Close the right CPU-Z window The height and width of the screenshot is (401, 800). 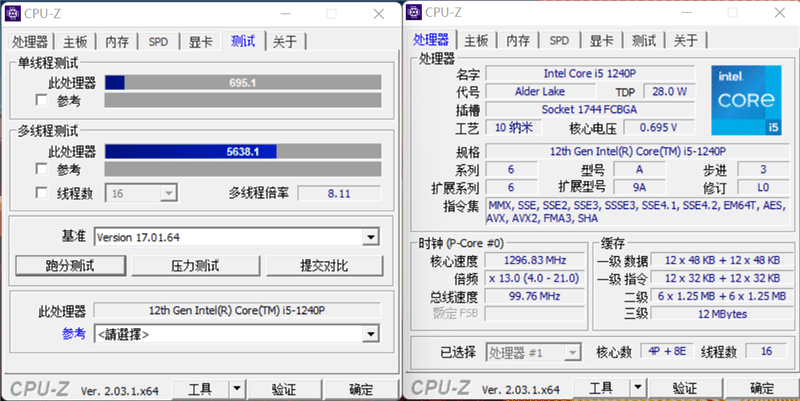[x=780, y=13]
